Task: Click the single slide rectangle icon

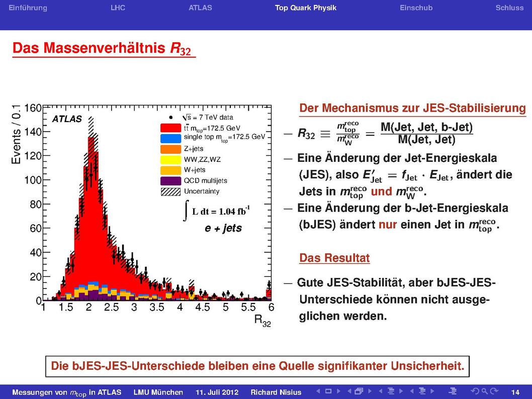Action: point(328,391)
